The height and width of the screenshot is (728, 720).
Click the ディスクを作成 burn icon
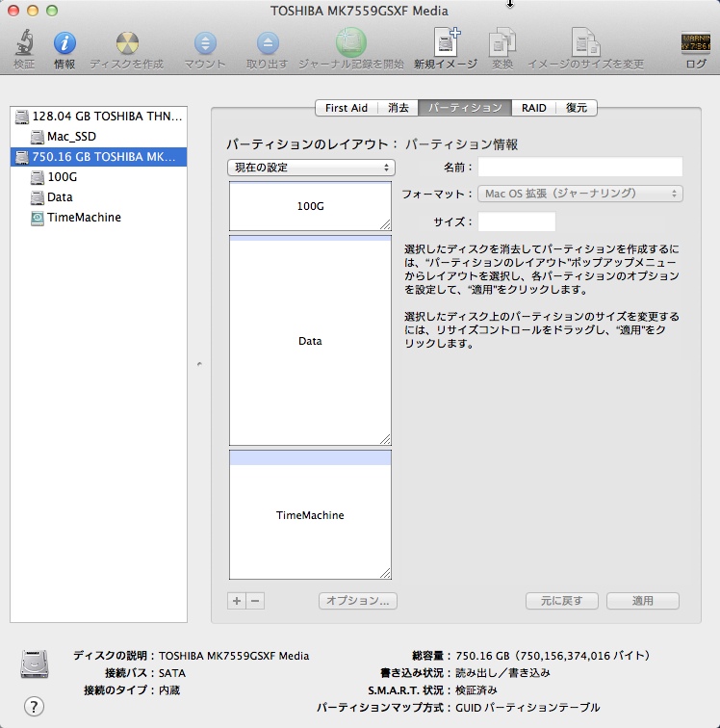pos(127,43)
